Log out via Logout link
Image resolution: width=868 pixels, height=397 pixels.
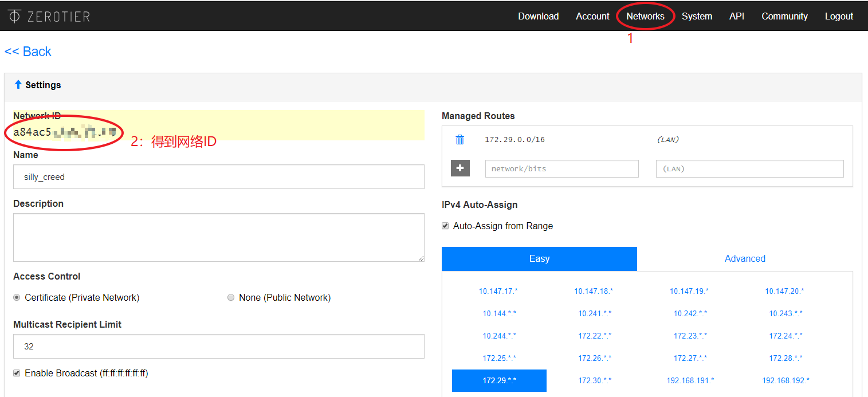coord(839,16)
